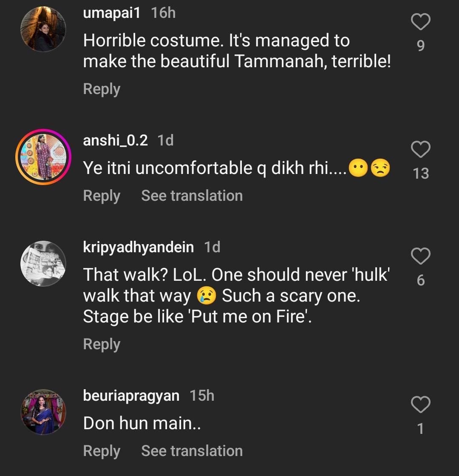Screen dimensions: 459x476
Task: Tap the heart on anshi_0.2's comment
Action: click(421, 150)
